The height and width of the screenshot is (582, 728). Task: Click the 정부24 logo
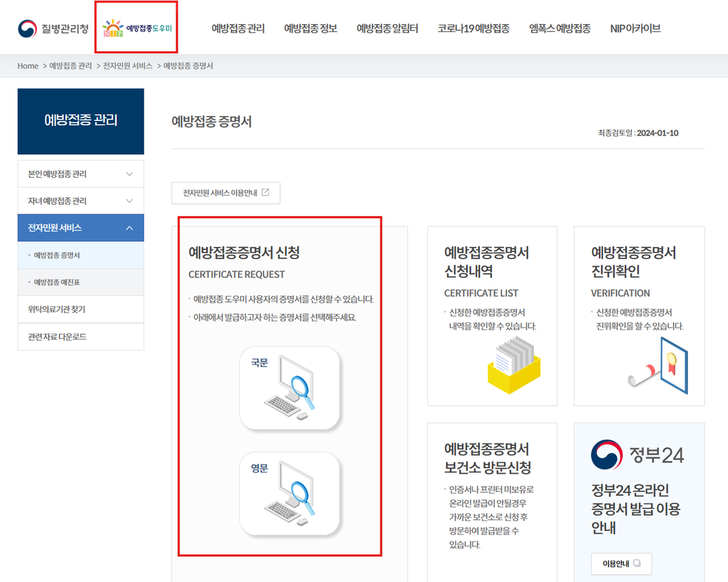(637, 455)
